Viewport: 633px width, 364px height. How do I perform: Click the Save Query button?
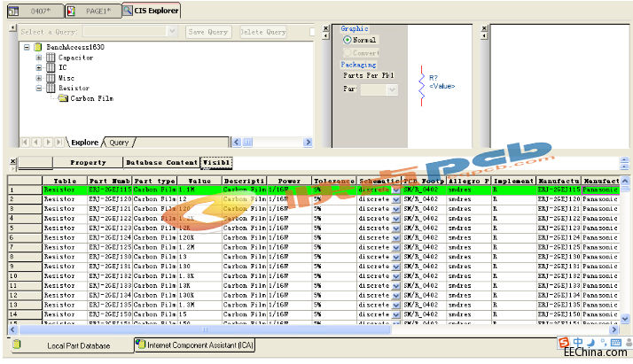tap(209, 32)
